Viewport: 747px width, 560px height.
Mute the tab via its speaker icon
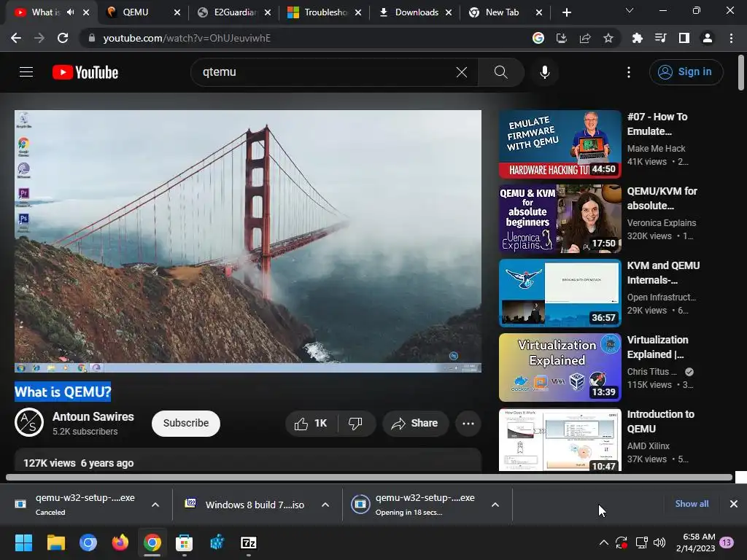point(71,12)
